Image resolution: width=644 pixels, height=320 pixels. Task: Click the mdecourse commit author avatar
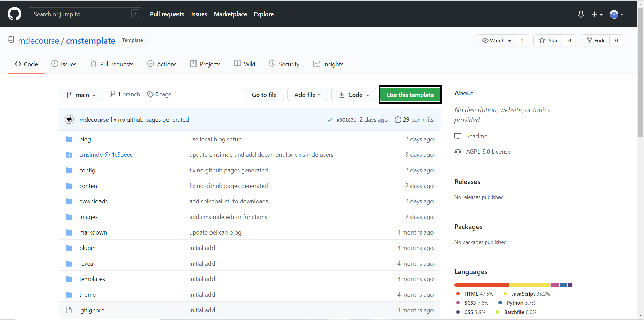coord(69,120)
